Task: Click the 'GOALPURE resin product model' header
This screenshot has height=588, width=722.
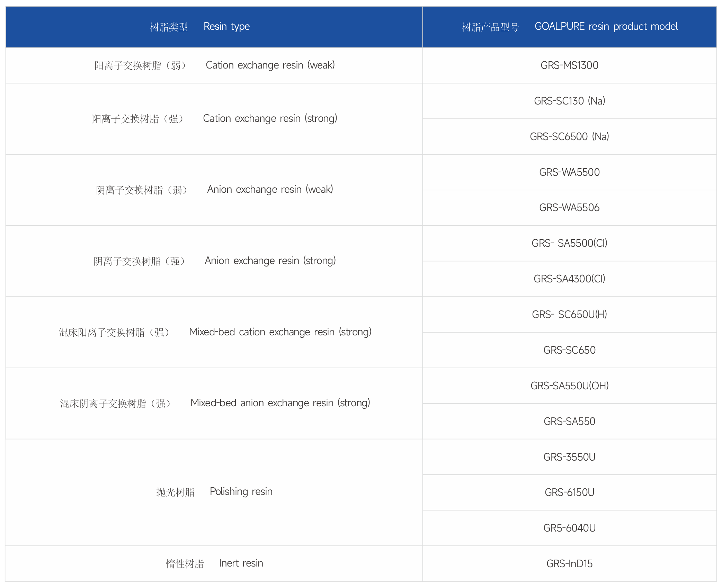Action: 570,27
